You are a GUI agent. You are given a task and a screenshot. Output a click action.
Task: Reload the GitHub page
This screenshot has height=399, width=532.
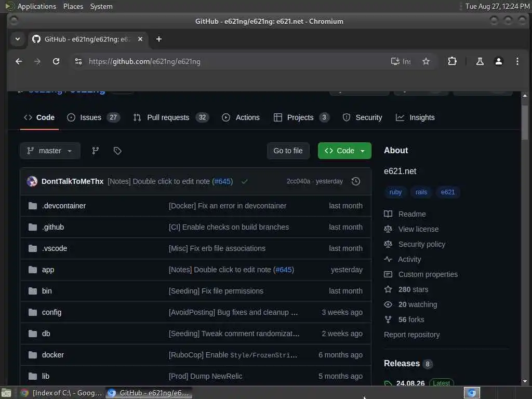56,61
